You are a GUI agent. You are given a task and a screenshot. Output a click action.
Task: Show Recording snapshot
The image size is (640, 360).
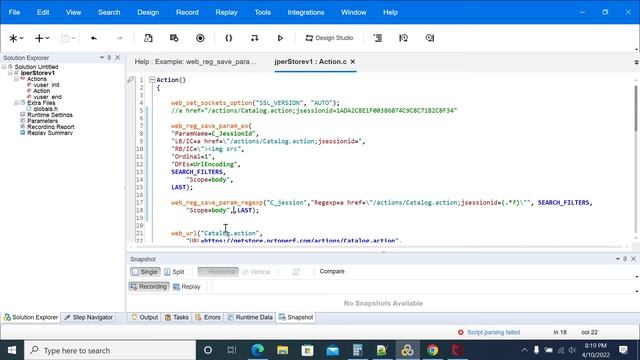(x=149, y=287)
